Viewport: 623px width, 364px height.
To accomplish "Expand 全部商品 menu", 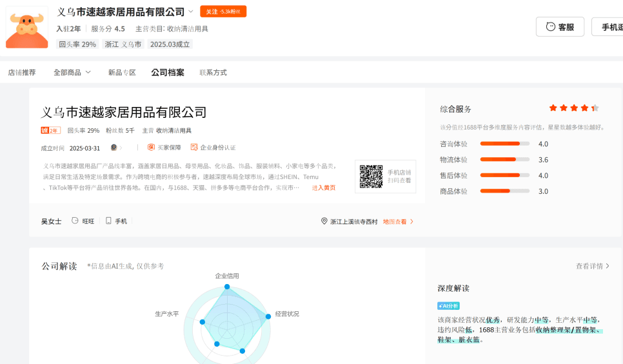I will [x=72, y=73].
